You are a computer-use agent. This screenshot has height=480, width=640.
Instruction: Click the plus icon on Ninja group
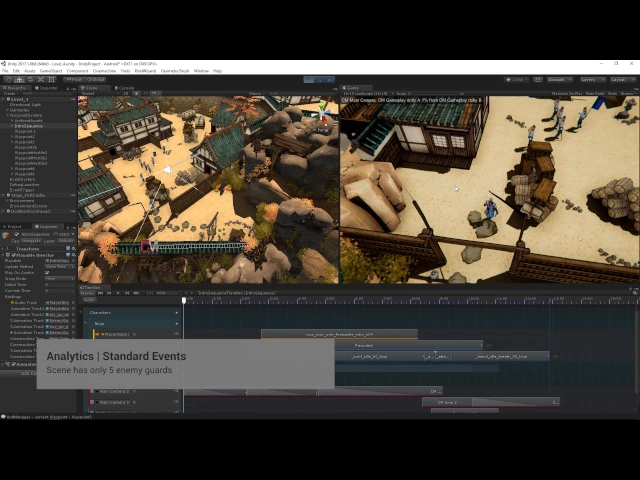point(177,324)
